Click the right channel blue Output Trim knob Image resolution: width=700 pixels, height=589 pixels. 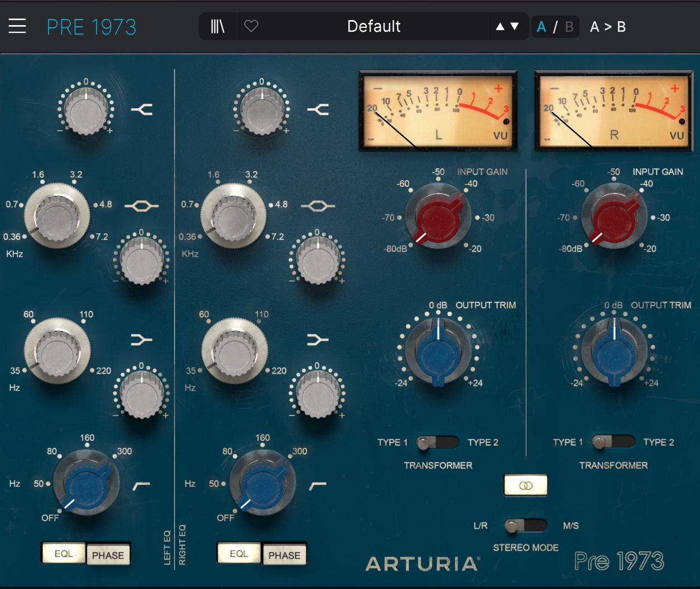tap(614, 351)
